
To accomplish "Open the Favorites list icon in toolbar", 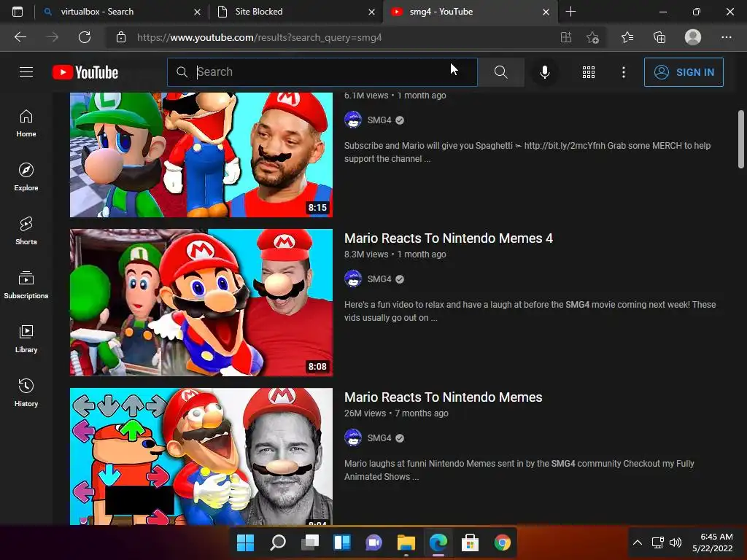I will (627, 37).
